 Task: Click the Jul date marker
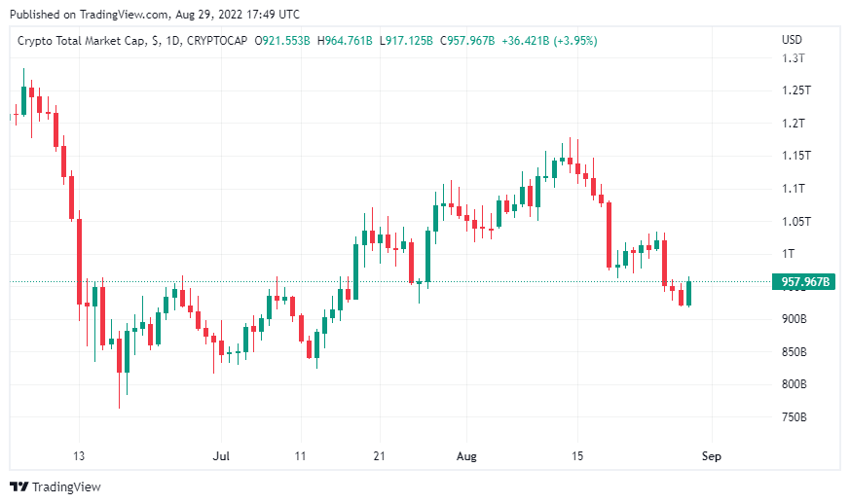click(x=222, y=456)
